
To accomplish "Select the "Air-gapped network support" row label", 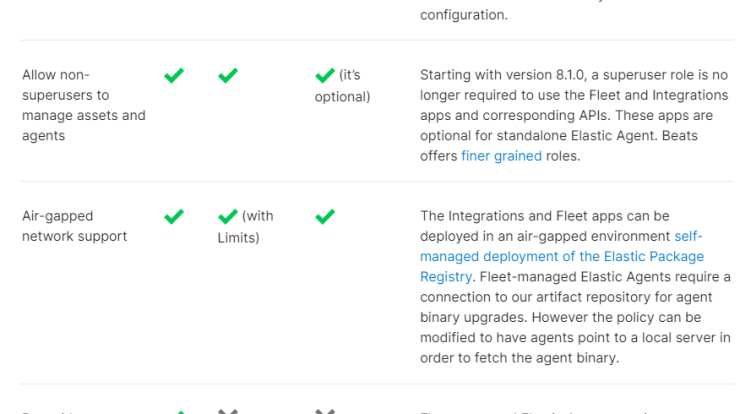I will click(x=75, y=226).
